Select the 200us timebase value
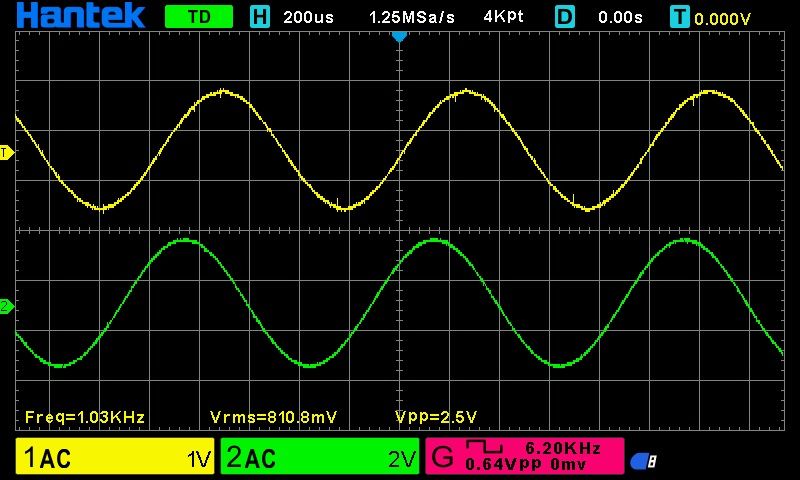This screenshot has width=800, height=480. click(308, 17)
